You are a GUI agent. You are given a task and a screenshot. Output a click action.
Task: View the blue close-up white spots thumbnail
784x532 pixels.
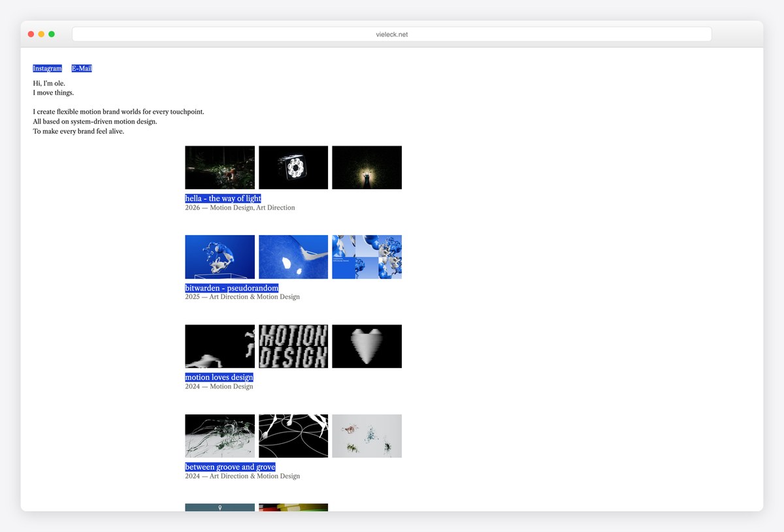click(293, 257)
